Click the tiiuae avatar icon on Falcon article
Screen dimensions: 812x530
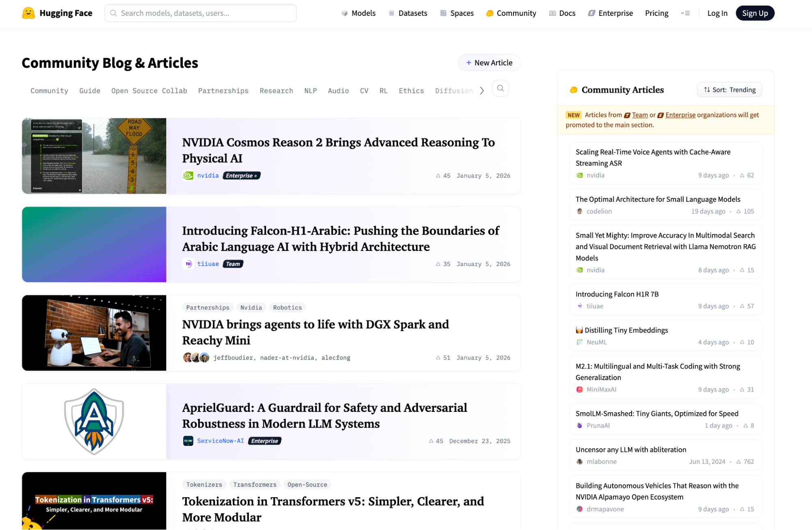[x=188, y=264]
